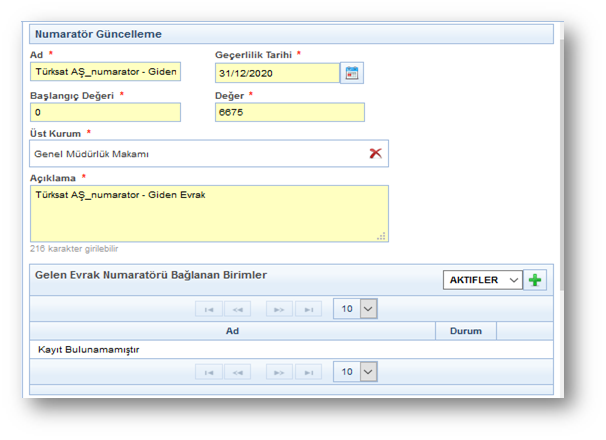Jump to last page in bottom paginator
Screen dimensions: 606x440
[x=308, y=372]
